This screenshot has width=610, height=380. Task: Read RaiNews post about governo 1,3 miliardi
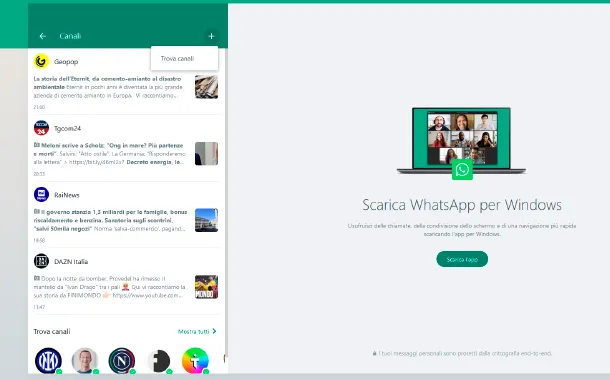click(x=110, y=220)
